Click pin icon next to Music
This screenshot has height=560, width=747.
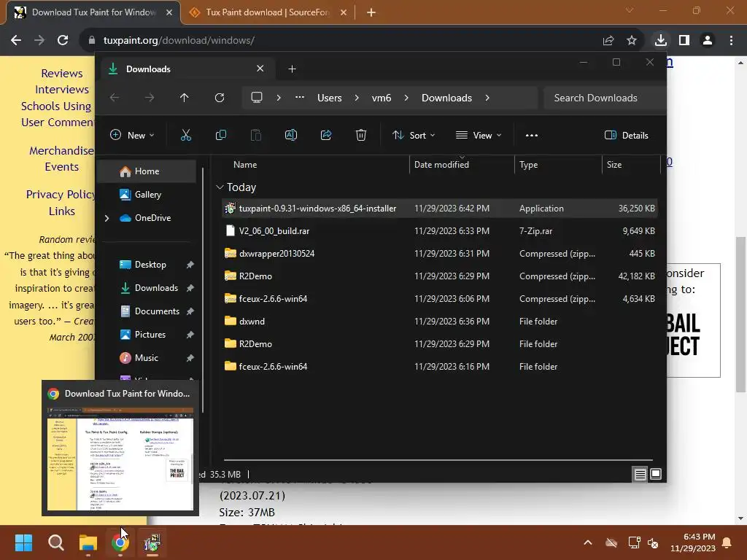click(190, 358)
